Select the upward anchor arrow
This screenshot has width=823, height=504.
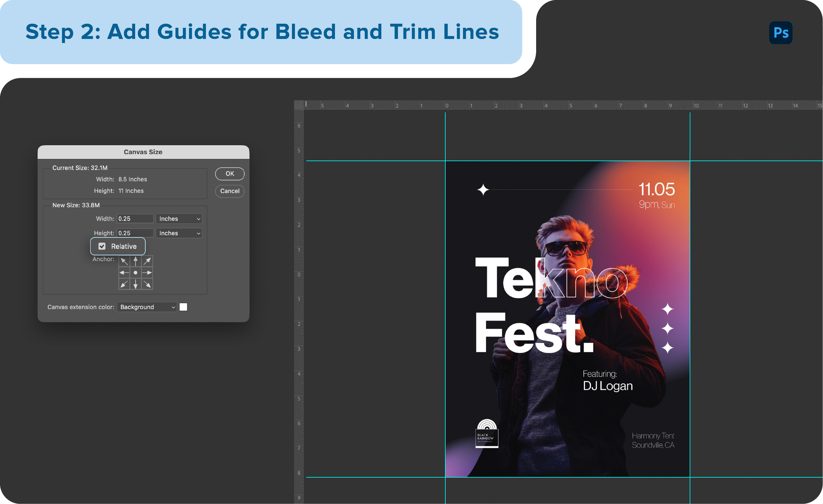click(x=135, y=261)
